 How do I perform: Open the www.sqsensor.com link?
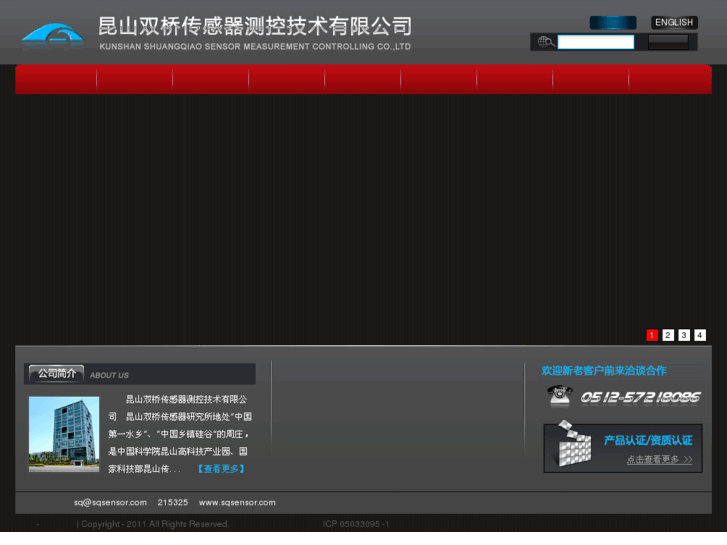tap(237, 502)
